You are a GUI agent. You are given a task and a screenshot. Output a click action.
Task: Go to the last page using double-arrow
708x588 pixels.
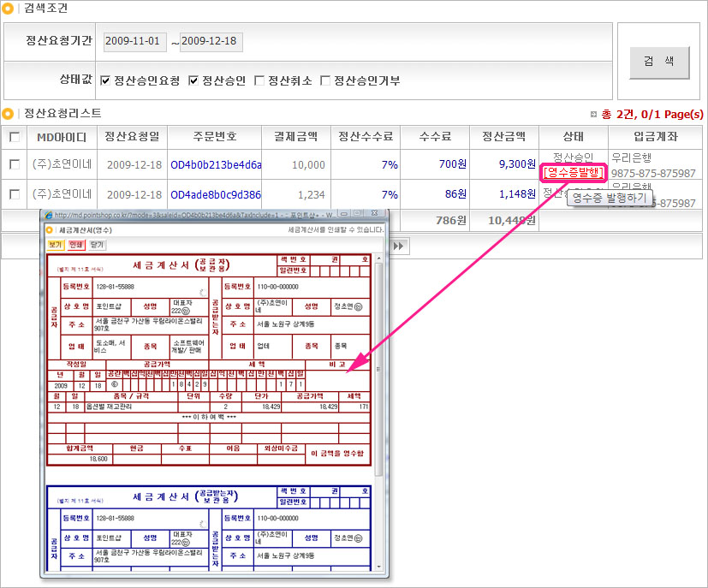pos(397,246)
